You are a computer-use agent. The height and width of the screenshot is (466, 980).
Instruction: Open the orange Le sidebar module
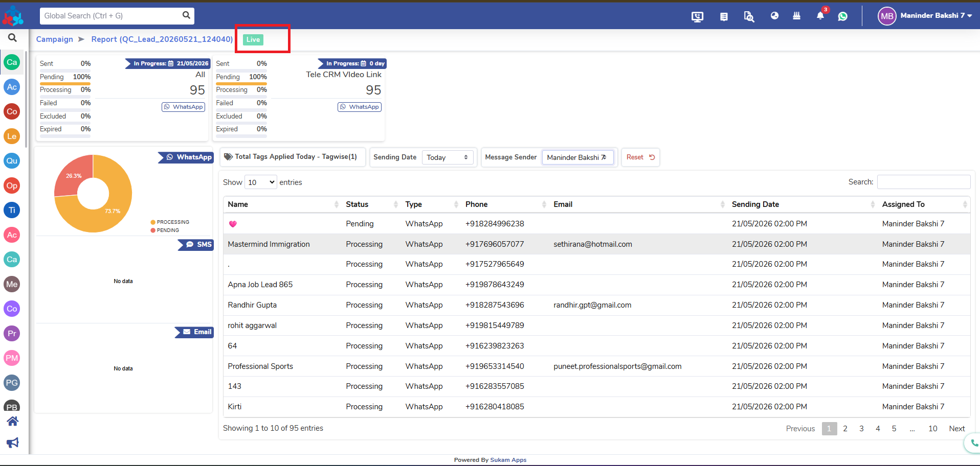12,136
